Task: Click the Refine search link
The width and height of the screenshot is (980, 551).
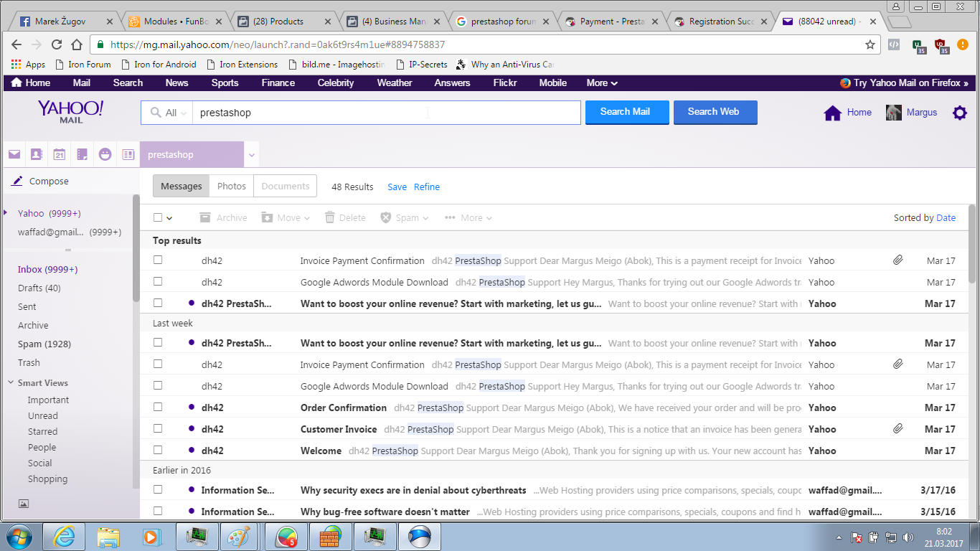Action: (x=427, y=187)
